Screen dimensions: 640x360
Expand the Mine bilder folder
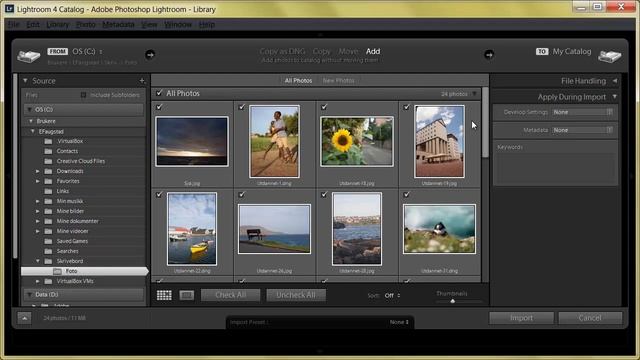click(x=38, y=211)
